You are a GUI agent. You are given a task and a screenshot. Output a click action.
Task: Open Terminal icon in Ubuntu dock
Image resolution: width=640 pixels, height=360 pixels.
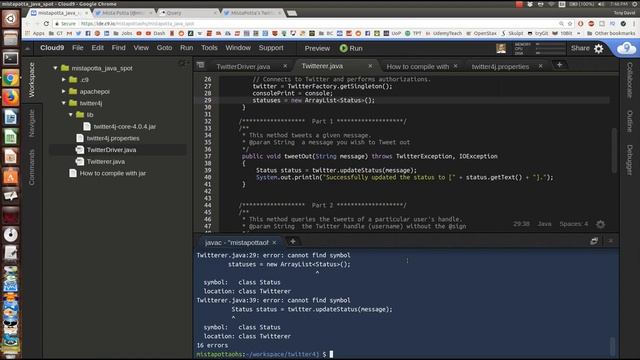pyautogui.click(x=11, y=58)
